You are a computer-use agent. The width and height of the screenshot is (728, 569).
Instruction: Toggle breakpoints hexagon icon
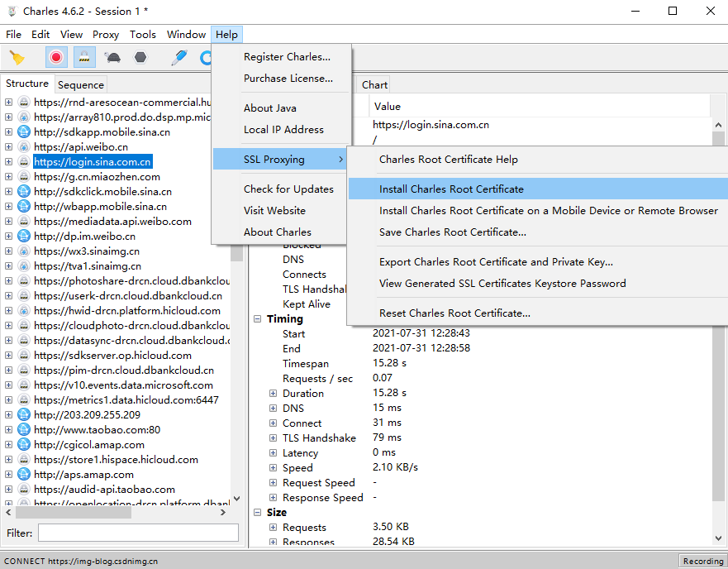point(140,58)
